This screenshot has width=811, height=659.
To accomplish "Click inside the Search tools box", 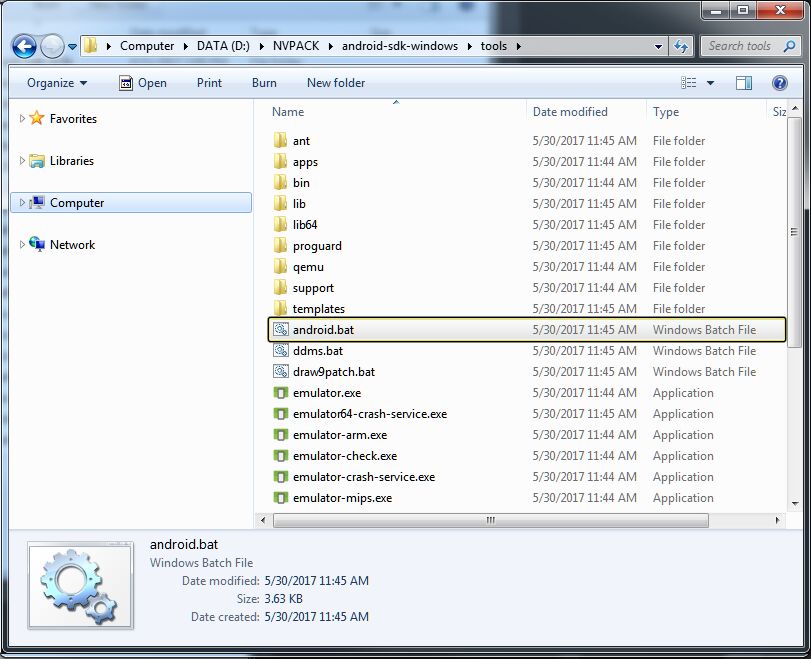I will click(744, 46).
